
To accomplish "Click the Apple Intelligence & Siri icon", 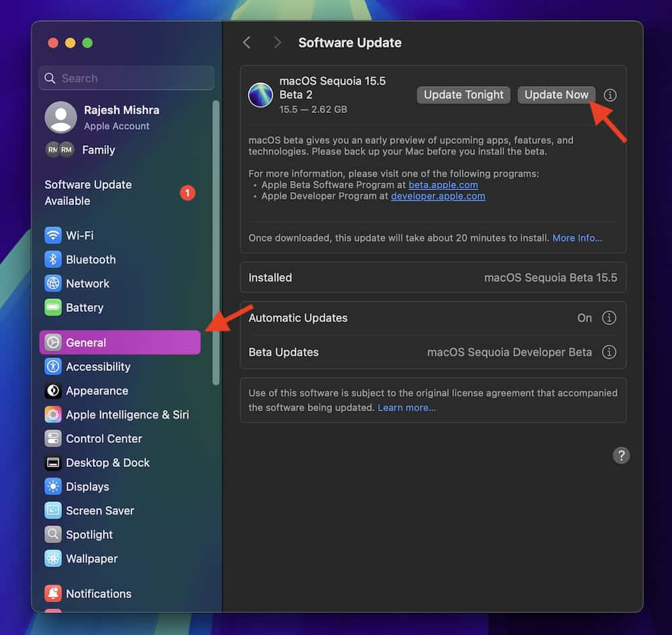I will click(53, 415).
